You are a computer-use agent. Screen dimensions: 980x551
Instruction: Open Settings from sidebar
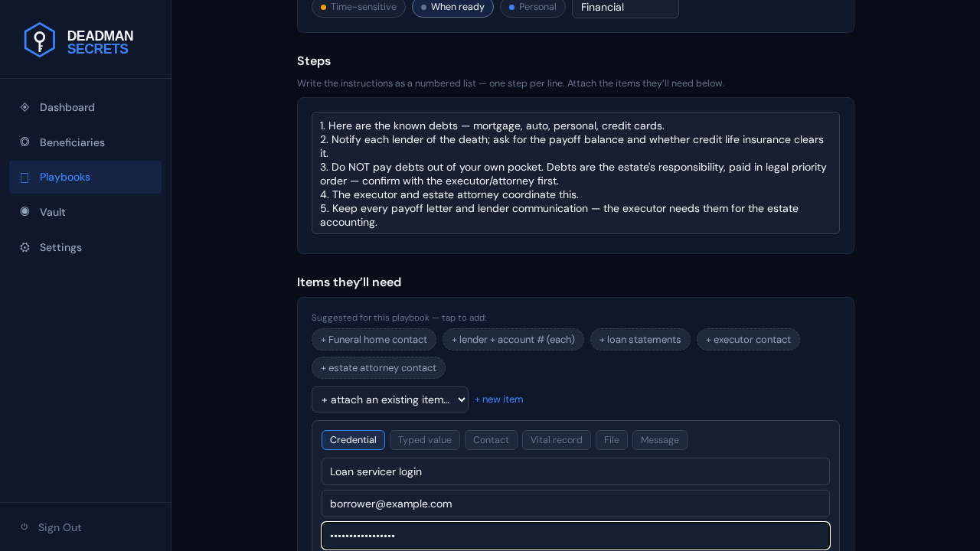[x=85, y=247]
